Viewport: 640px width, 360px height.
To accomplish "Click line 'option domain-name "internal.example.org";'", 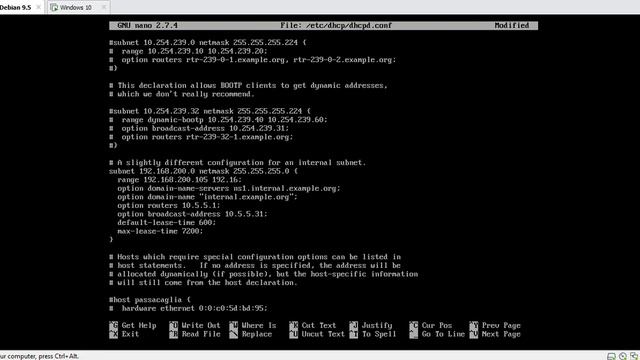I will pyautogui.click(x=207, y=197).
